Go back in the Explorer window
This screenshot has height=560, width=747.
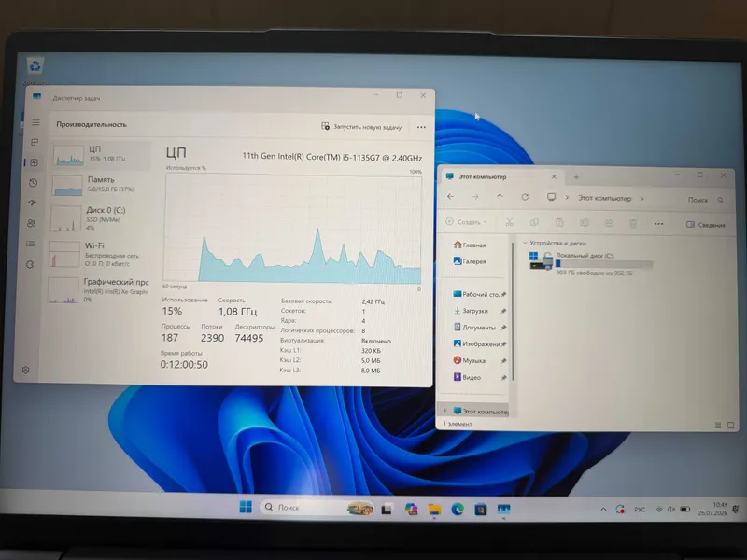click(451, 196)
